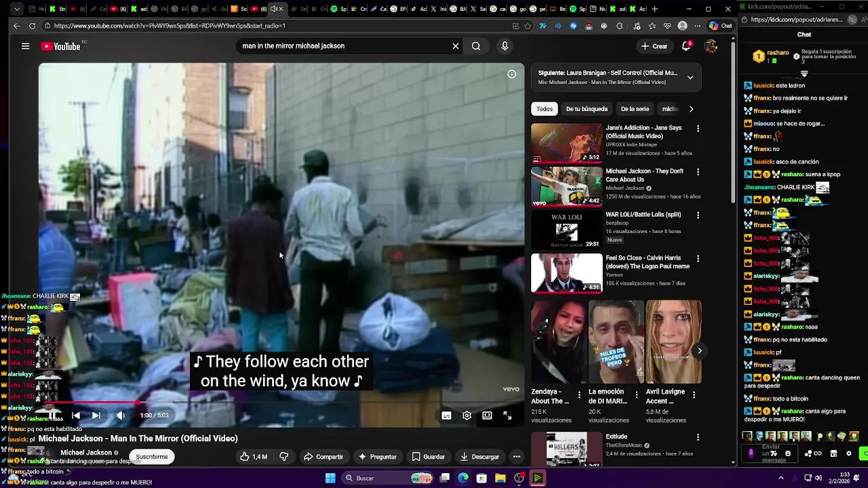Toggle subtitles on the player
Viewport: 868px width, 488px height.
point(446,415)
